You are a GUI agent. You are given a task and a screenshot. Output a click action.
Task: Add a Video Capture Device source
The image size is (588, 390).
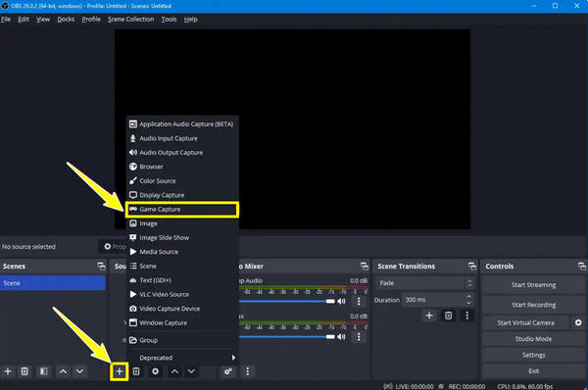[x=182, y=309]
